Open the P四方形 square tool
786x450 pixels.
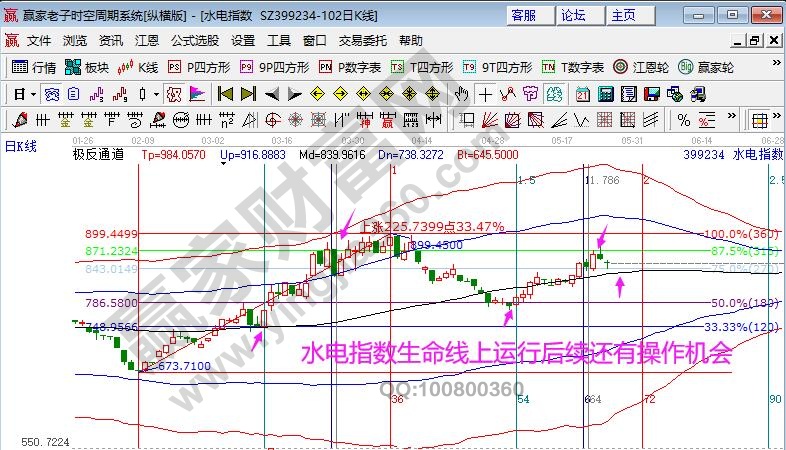click(198, 67)
